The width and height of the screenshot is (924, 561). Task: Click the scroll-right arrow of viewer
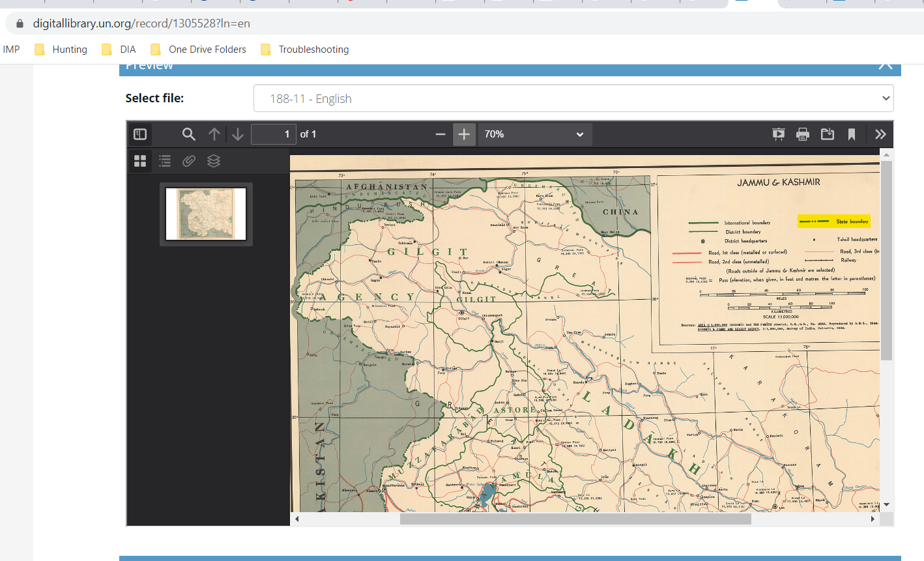click(x=873, y=519)
